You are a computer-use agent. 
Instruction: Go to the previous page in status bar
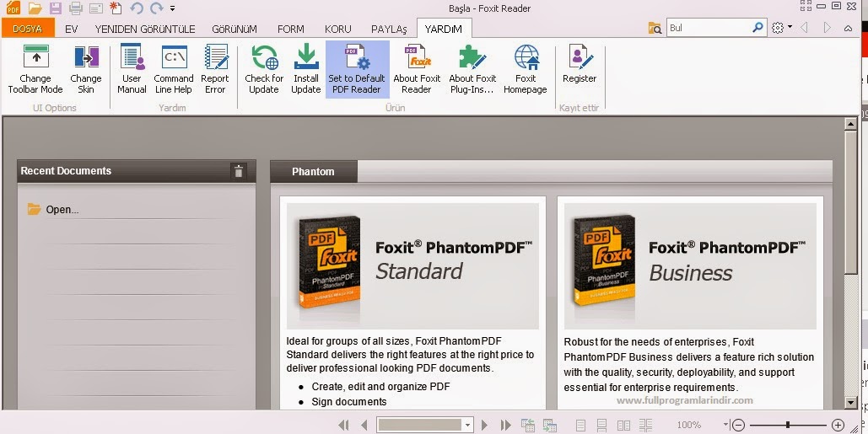click(x=364, y=425)
